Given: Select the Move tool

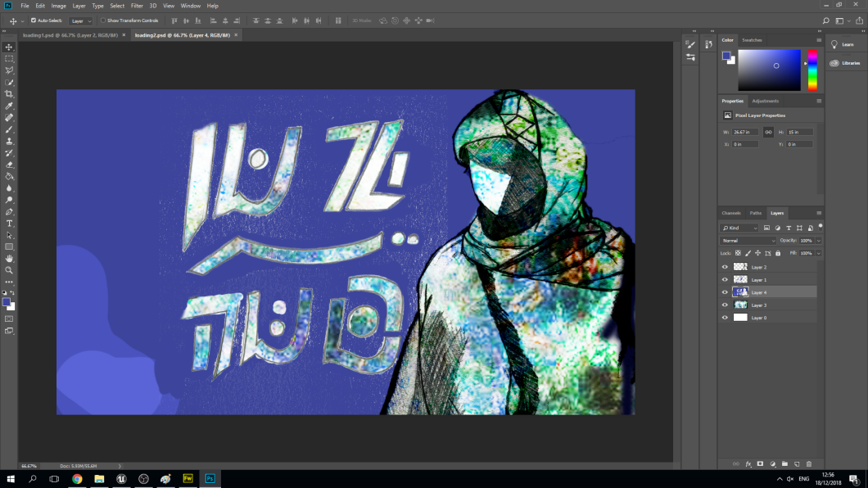Looking at the screenshot, I should pyautogui.click(x=10, y=47).
